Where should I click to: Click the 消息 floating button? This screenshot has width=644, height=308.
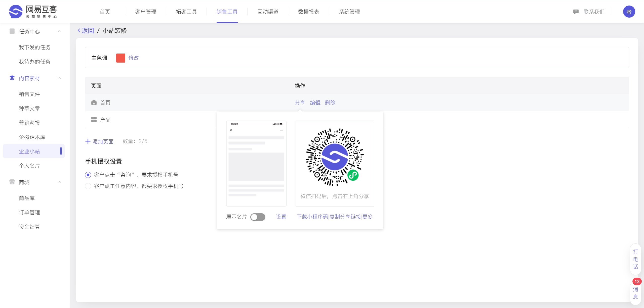[635, 293]
